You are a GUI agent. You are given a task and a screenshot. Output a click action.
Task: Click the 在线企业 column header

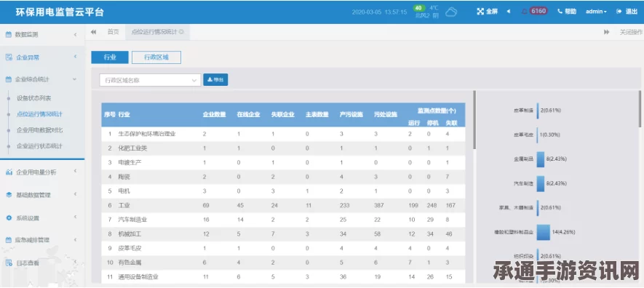tap(248, 115)
